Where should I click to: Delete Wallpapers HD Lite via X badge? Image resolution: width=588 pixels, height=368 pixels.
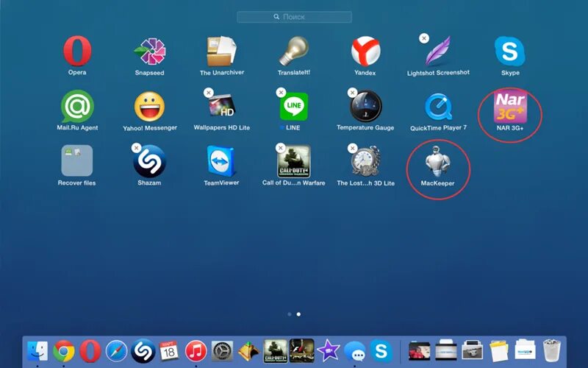pyautogui.click(x=209, y=93)
